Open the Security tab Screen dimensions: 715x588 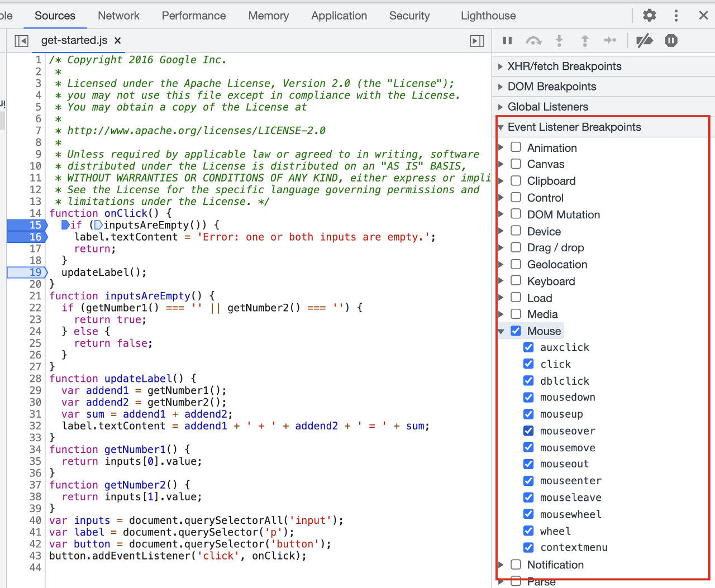point(409,16)
